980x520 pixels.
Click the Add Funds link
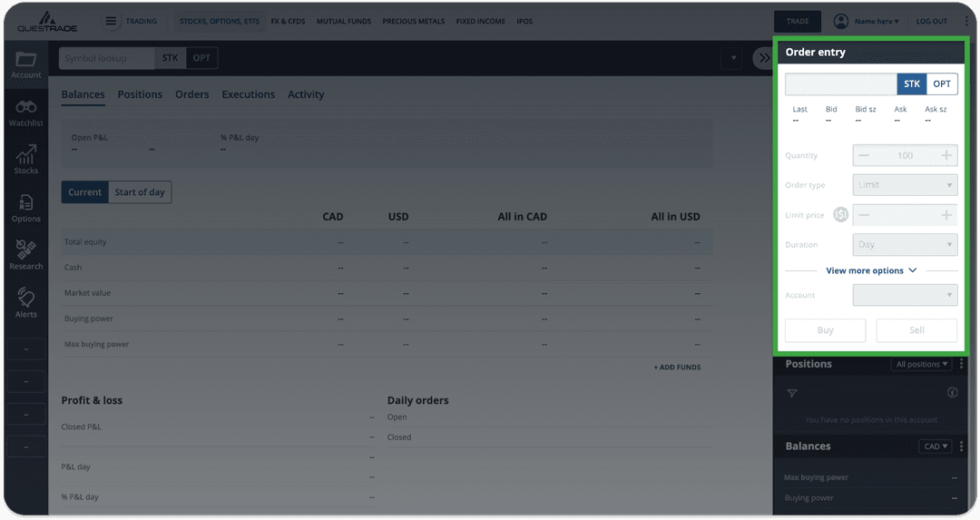click(678, 368)
